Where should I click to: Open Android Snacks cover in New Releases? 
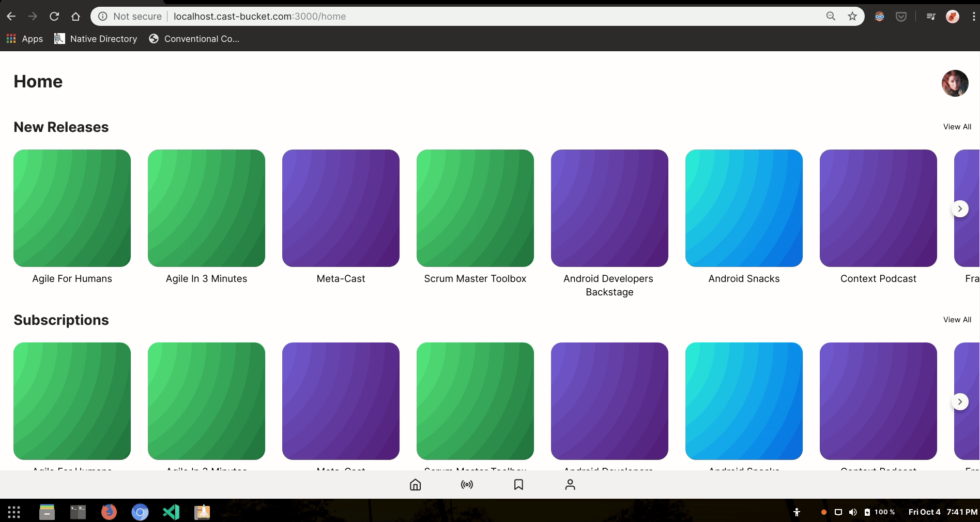pos(744,208)
